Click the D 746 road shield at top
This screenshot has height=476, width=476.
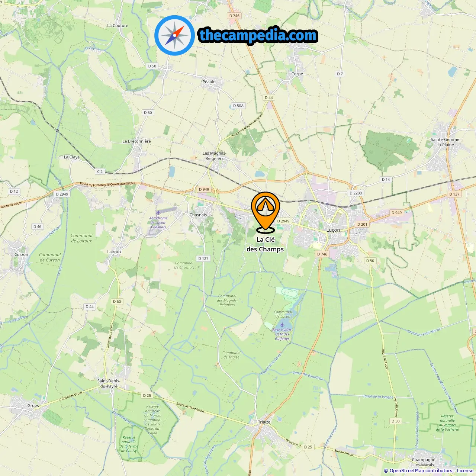pos(235,16)
